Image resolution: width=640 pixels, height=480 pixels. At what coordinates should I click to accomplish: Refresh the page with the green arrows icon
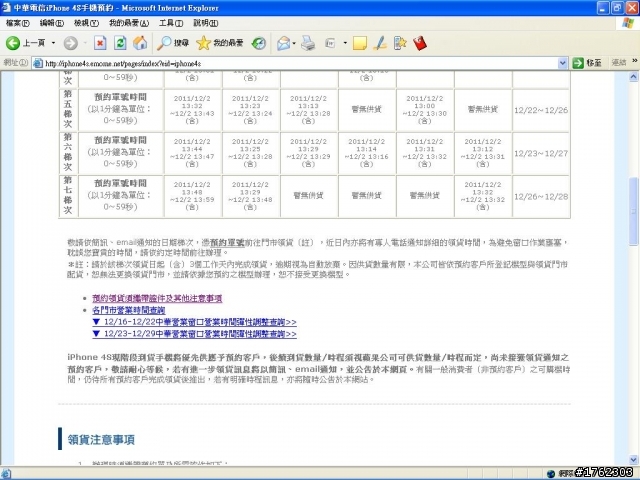(x=120, y=43)
